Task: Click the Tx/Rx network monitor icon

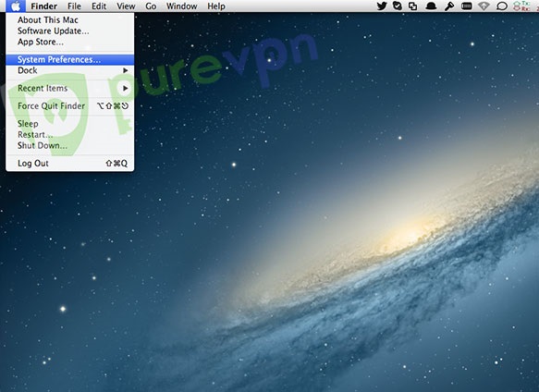Action: (x=521, y=6)
